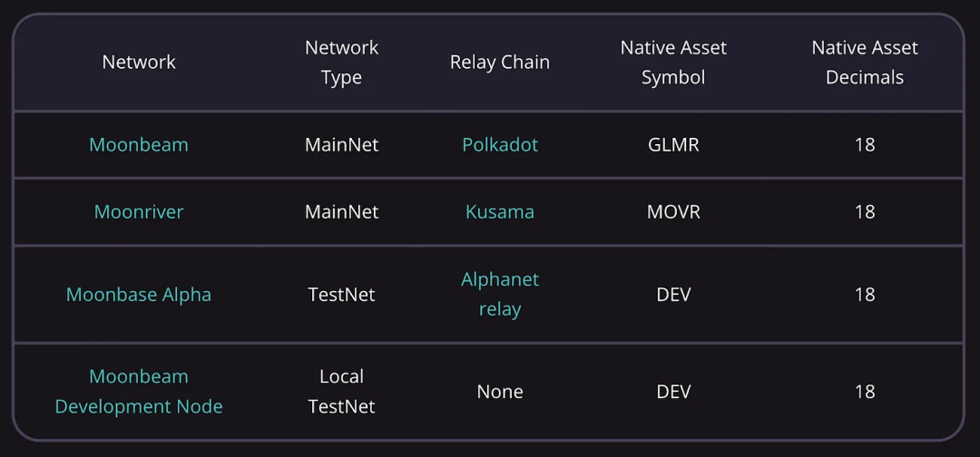Open the Moonbeam Development Node link
Image resolution: width=980 pixels, height=457 pixels.
click(x=139, y=392)
